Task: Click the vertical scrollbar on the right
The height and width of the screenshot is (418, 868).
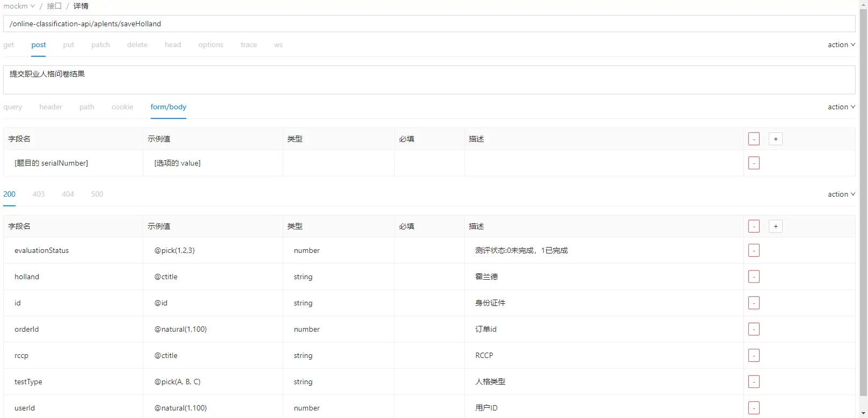Action: (863, 204)
